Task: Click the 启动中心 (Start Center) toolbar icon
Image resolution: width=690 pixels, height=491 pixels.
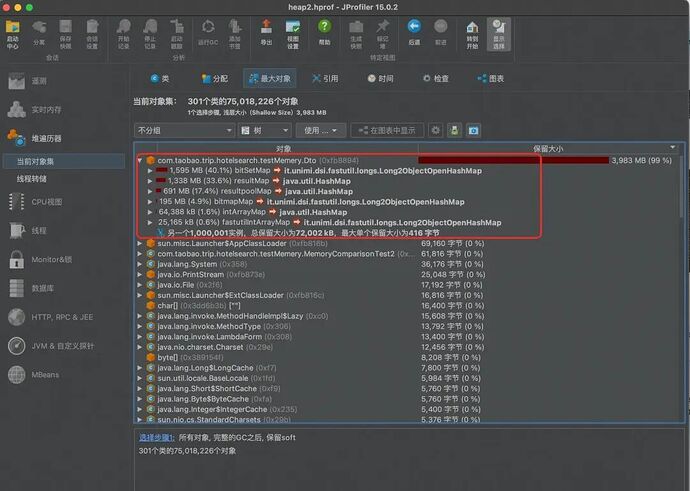Action: coord(13,33)
